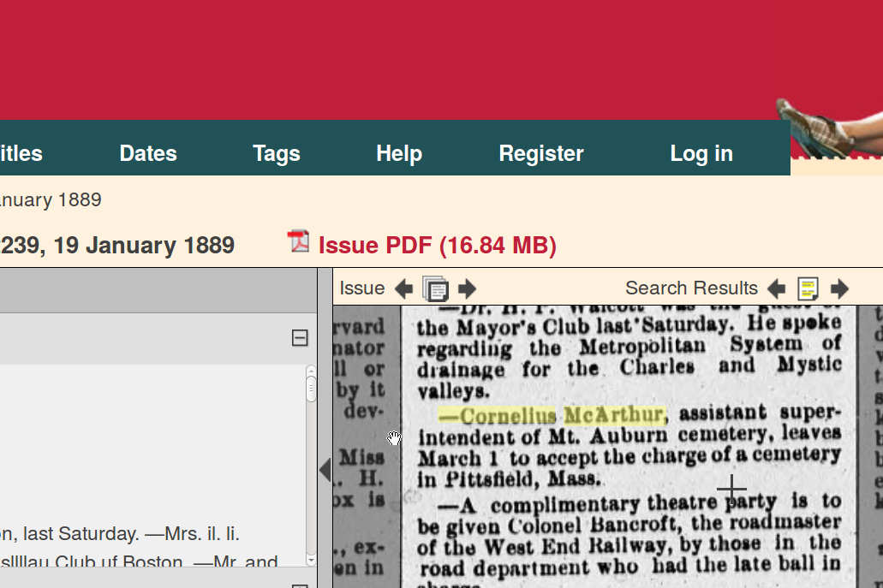Click the Log in link

(701, 153)
